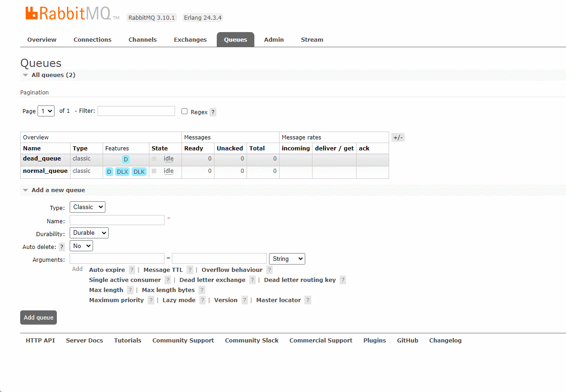Viewport: 566px width, 392px height.
Task: Focus the queue Filter text field
Action: 136,111
